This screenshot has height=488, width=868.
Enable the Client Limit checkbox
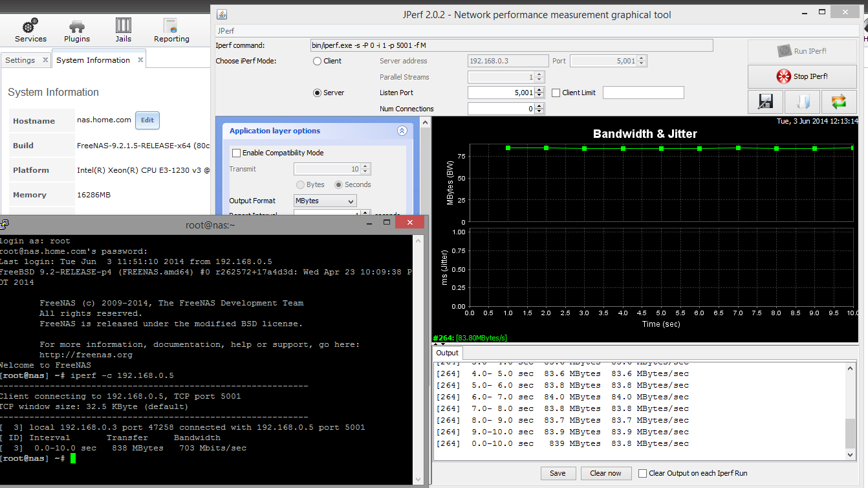[x=556, y=93]
